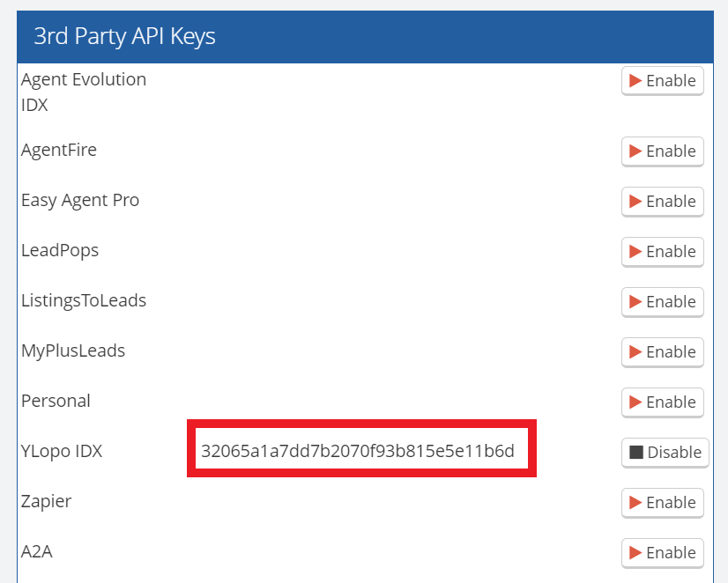This screenshot has width=728, height=583.
Task: Enable the Personal API key
Action: (663, 402)
